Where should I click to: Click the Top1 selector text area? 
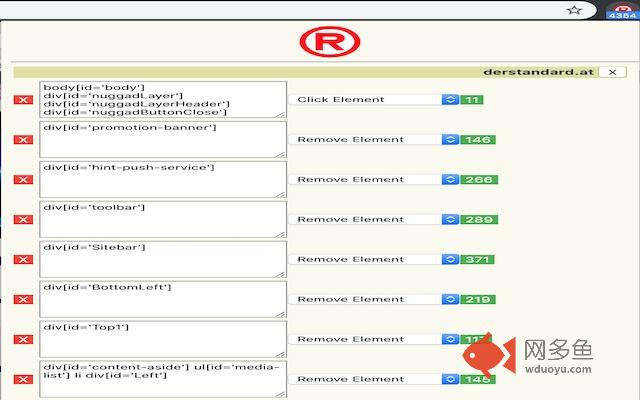coord(163,339)
